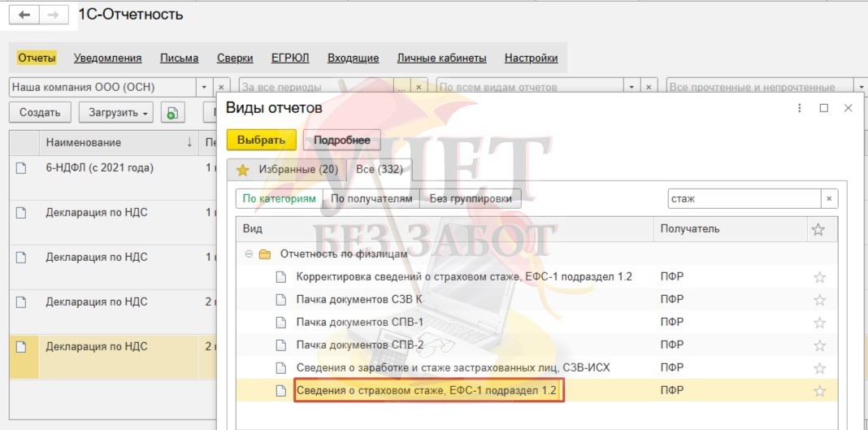Clear the search field containing стаж

tap(829, 198)
